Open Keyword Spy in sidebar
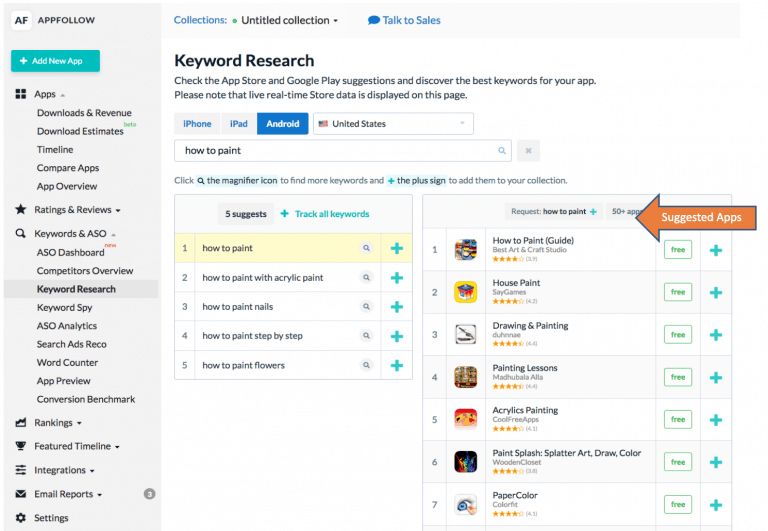768x531 pixels. pos(64,308)
